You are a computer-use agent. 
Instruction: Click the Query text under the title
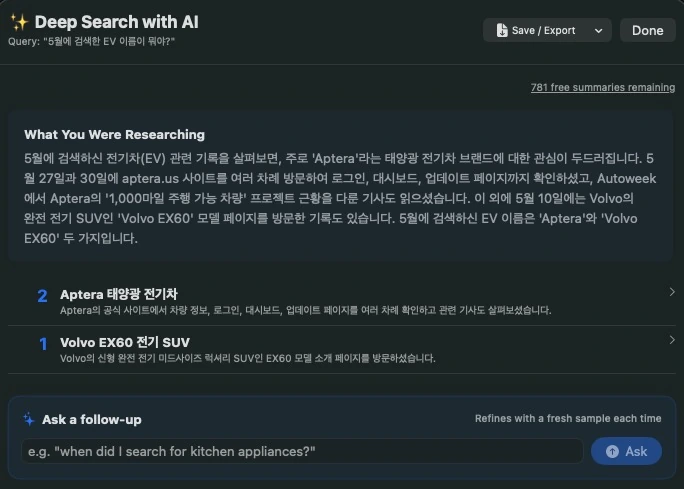[x=92, y=41]
